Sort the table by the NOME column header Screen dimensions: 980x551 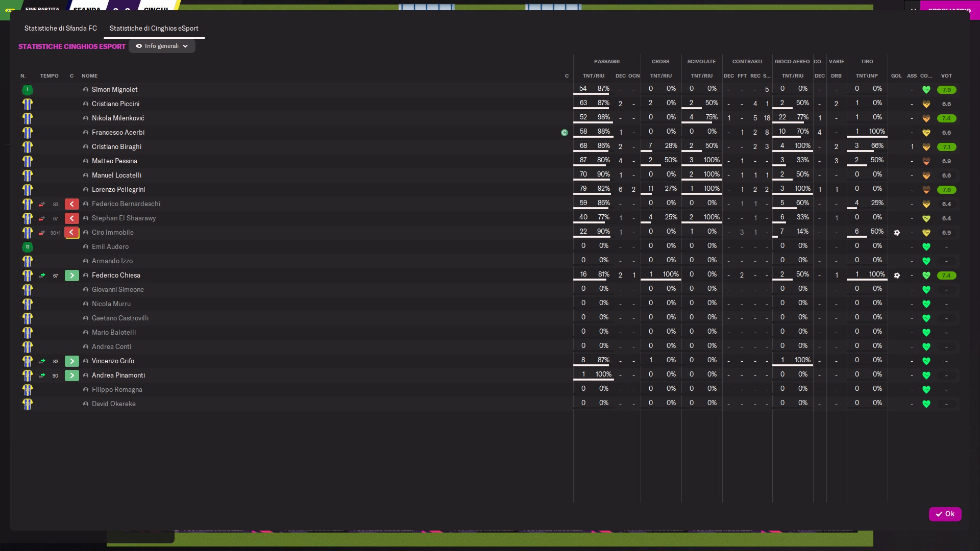[89, 76]
